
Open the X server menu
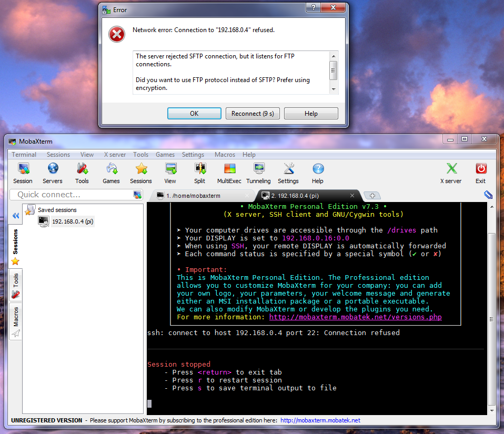coord(115,155)
